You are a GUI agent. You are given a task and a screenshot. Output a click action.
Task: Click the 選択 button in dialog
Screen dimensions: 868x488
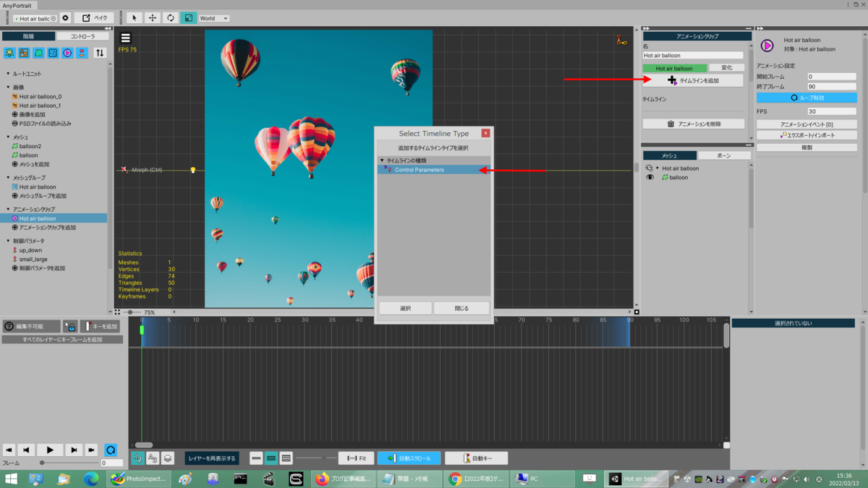(405, 308)
